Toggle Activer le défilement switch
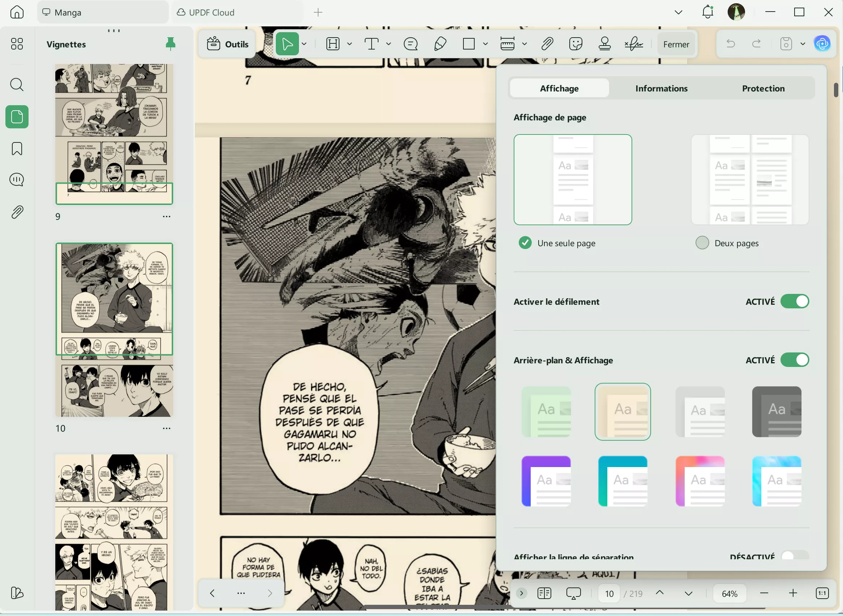 click(795, 301)
